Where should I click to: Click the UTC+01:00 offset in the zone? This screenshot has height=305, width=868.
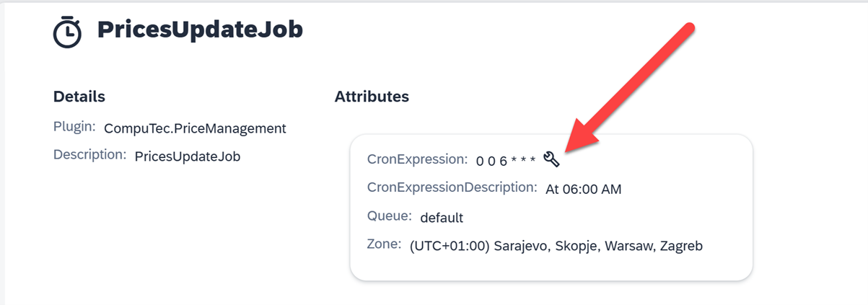click(450, 246)
